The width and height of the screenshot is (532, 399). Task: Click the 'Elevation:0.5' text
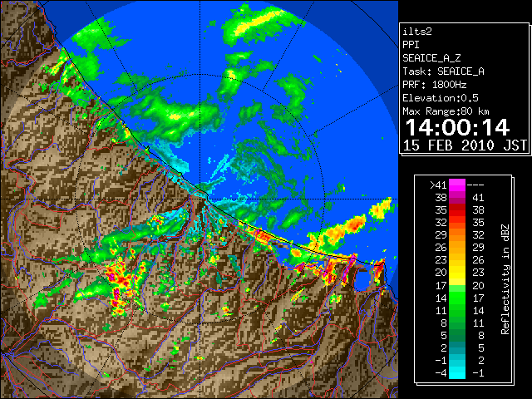click(441, 98)
